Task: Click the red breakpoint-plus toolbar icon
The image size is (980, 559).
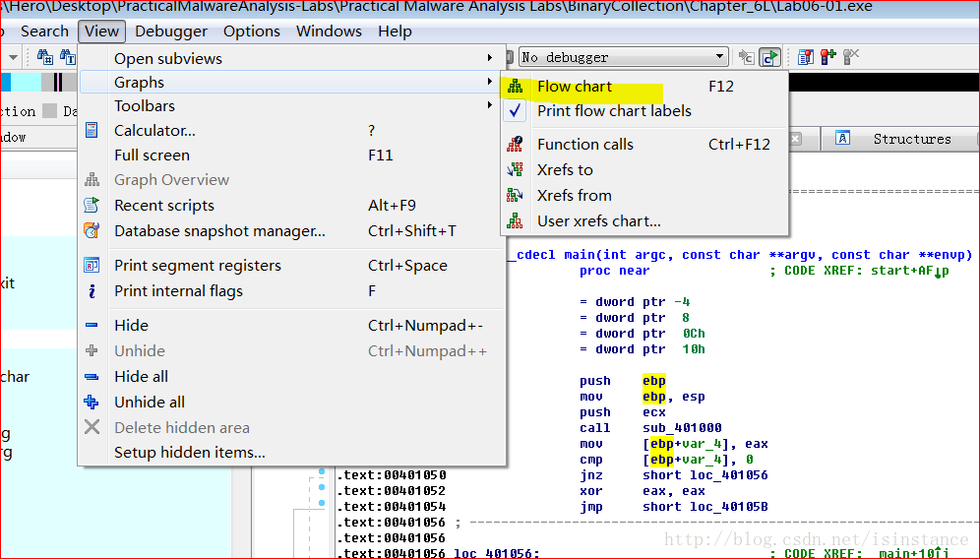Action: click(828, 57)
